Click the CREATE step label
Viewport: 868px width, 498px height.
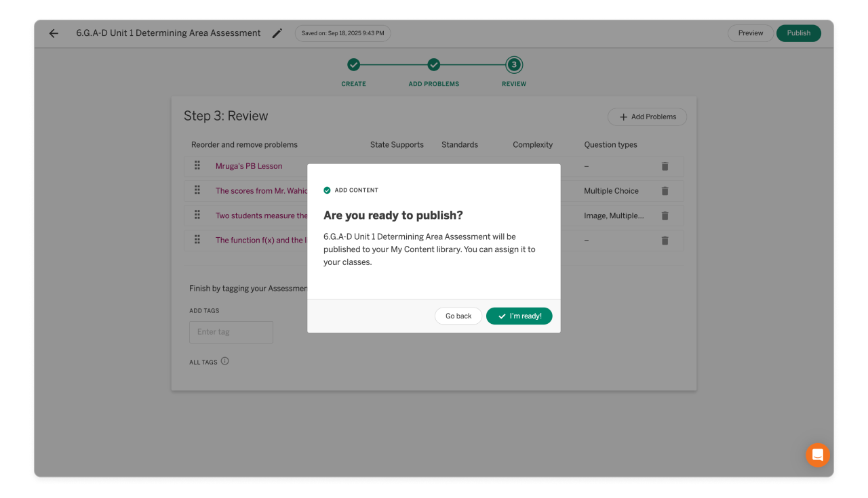[353, 84]
